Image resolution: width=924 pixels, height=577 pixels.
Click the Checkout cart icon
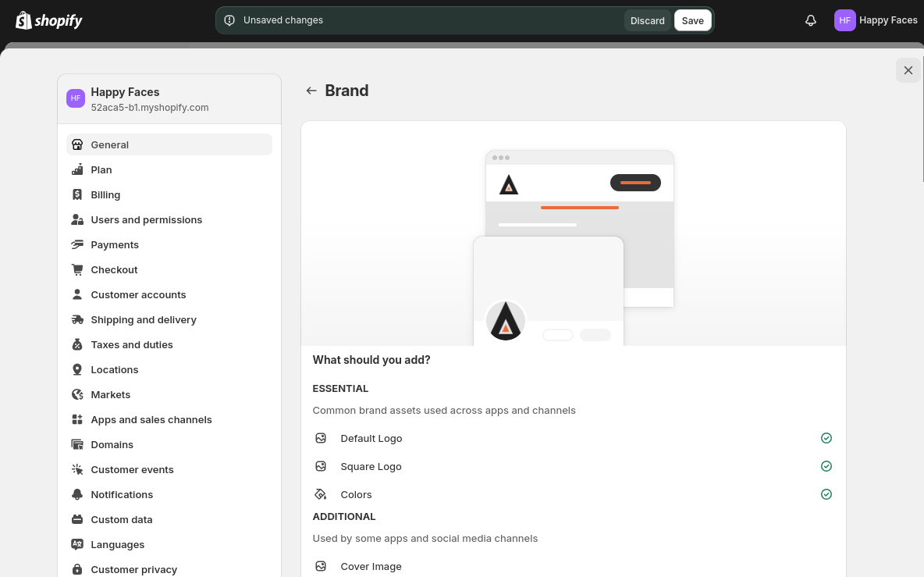pos(77,270)
